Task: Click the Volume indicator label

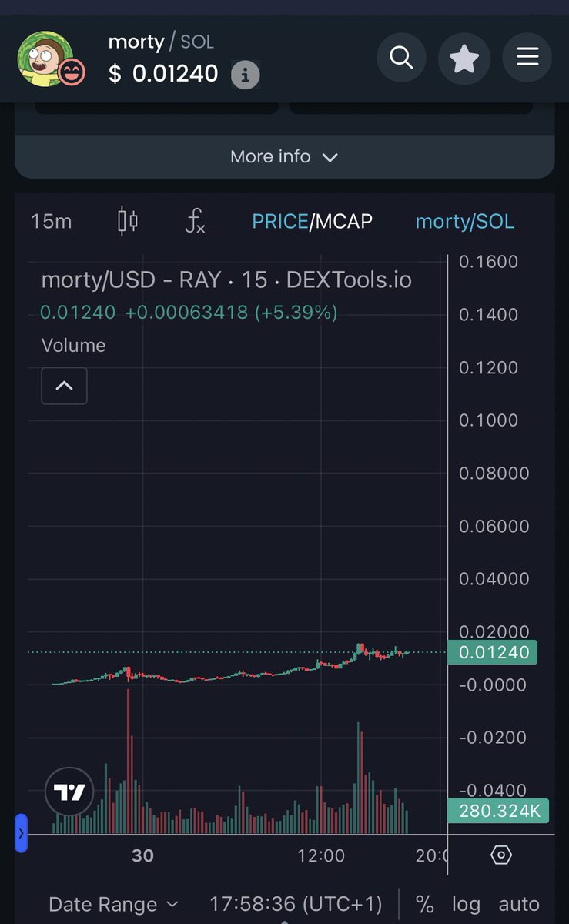Action: click(x=73, y=345)
